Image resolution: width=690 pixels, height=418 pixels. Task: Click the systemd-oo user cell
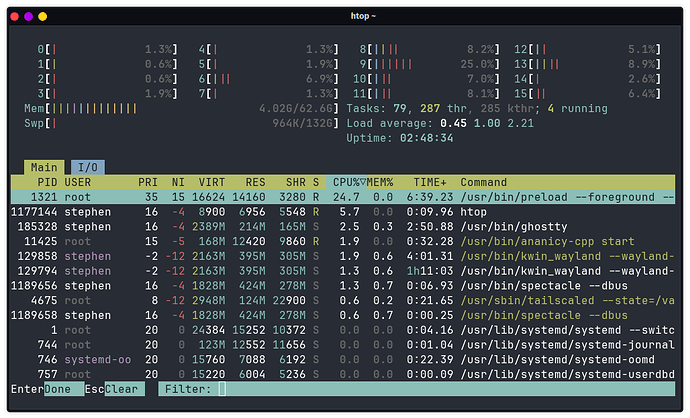coord(98,359)
